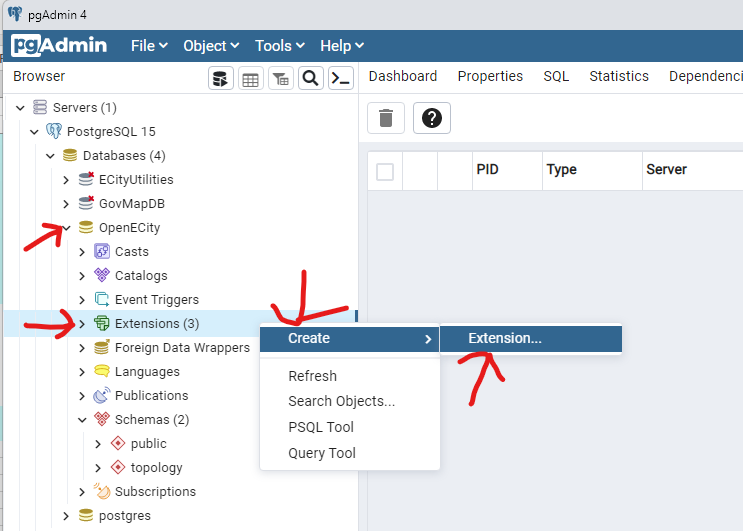Click the Extensions node icon
The image size is (743, 531).
click(102, 324)
